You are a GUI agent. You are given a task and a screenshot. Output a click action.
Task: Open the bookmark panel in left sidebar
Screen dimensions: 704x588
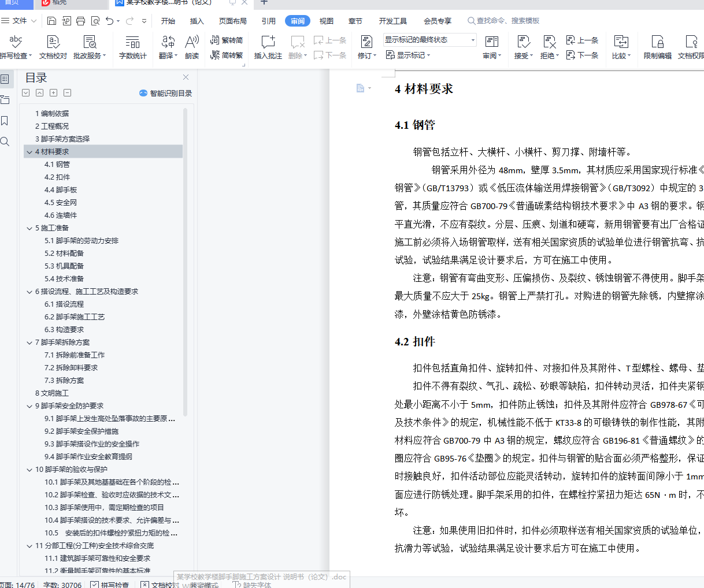pos(5,121)
